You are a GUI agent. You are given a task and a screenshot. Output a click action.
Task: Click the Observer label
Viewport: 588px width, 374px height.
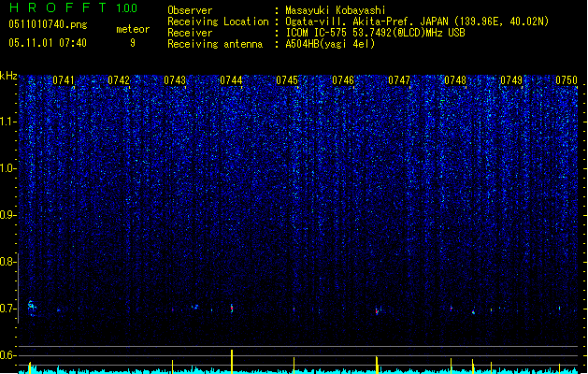point(190,10)
